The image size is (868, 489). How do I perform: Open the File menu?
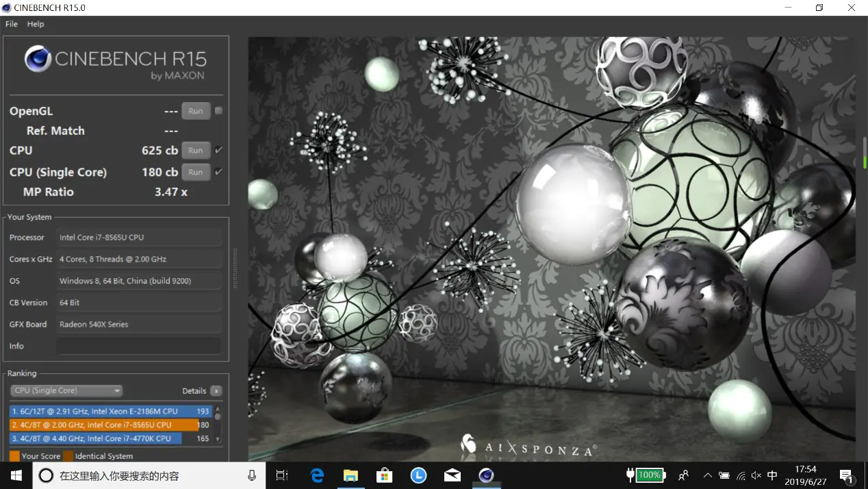point(12,24)
